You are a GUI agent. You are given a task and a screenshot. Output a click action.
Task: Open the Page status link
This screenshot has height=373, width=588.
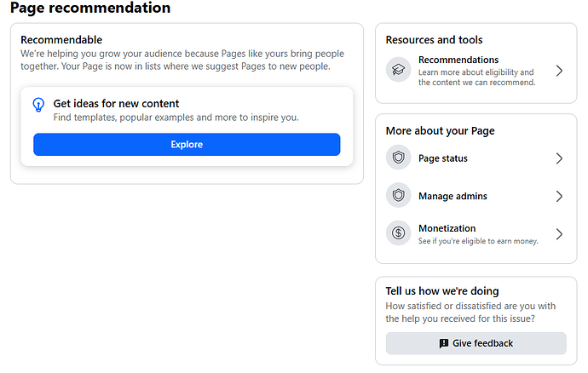click(476, 158)
